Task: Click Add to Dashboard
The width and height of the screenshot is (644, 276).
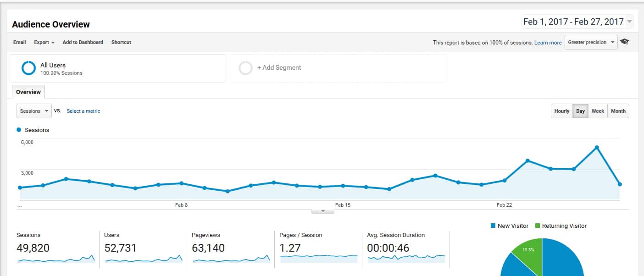Action: (83, 42)
